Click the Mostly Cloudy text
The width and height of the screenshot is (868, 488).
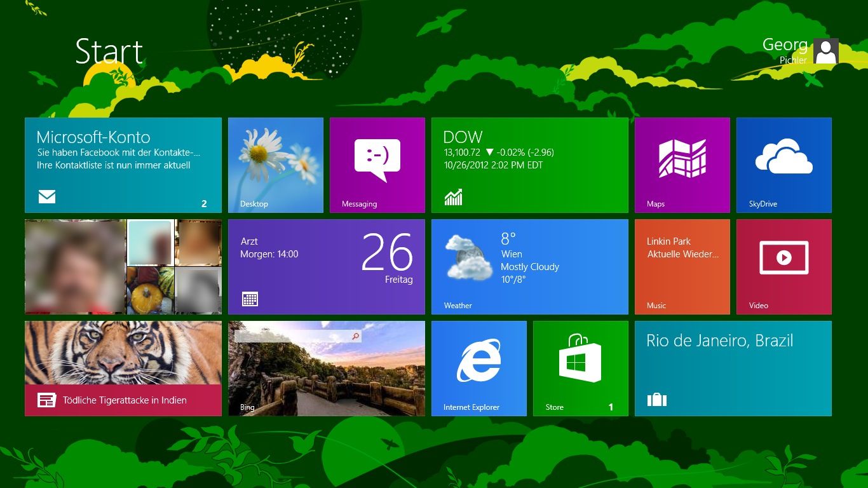530,267
